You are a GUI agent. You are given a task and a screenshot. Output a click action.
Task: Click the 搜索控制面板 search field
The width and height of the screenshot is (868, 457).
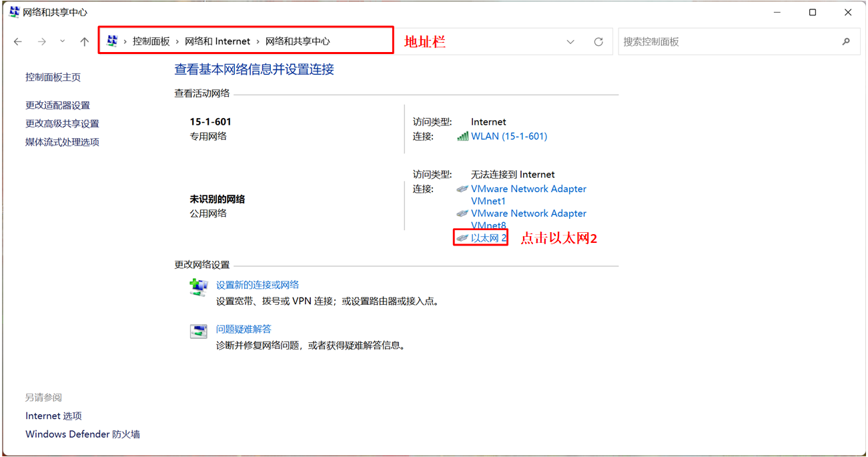pos(727,41)
